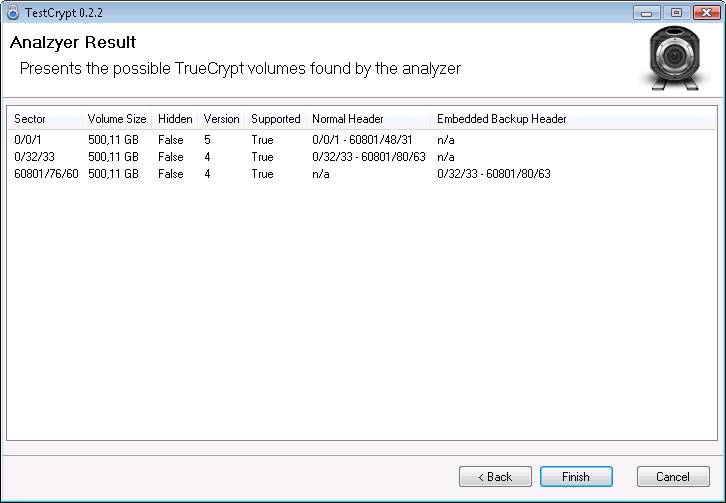Viewport: 726px width, 503px height.
Task: Click Hidden value False in 0/0/1 row
Action: pos(170,140)
